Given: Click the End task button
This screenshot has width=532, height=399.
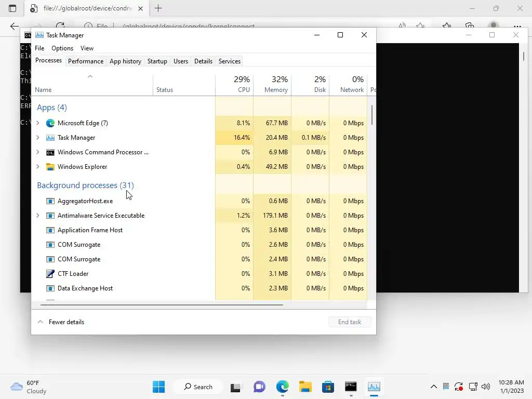Looking at the screenshot, I should click(x=350, y=322).
